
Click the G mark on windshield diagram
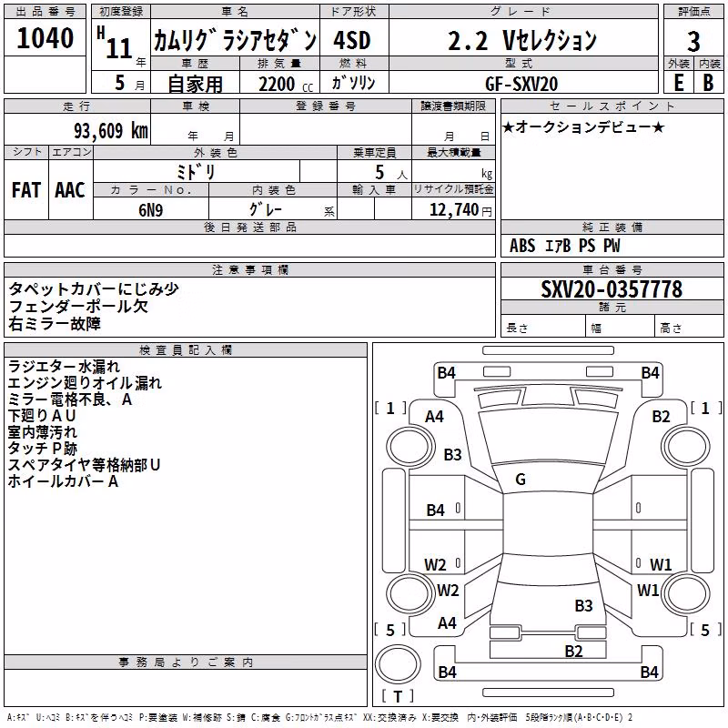[x=521, y=480]
